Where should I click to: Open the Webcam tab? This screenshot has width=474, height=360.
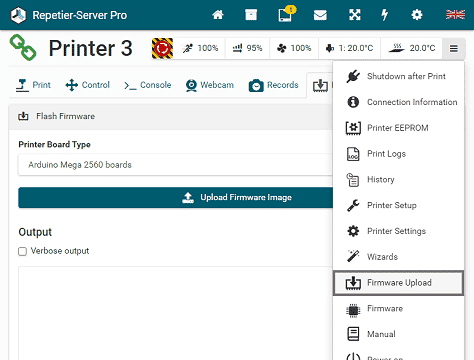click(210, 85)
